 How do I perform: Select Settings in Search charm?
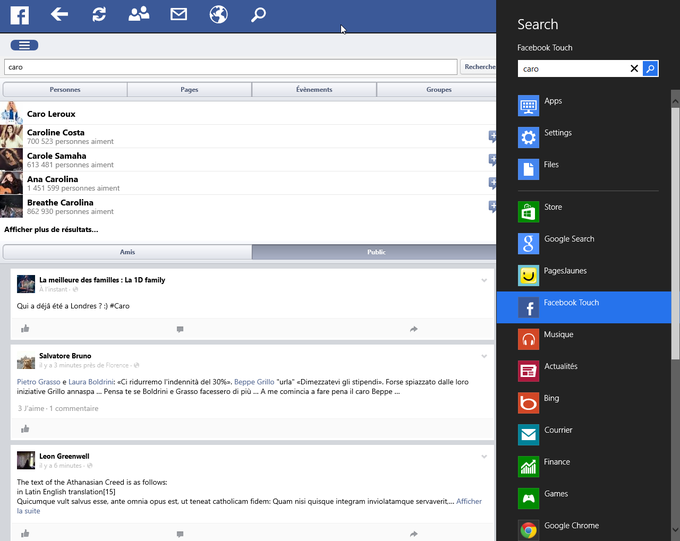(584, 137)
